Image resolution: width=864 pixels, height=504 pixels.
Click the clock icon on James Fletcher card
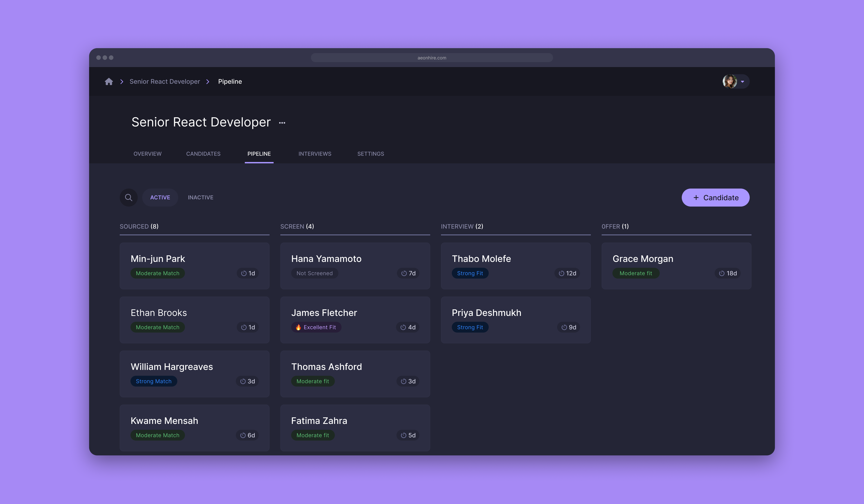tap(404, 327)
